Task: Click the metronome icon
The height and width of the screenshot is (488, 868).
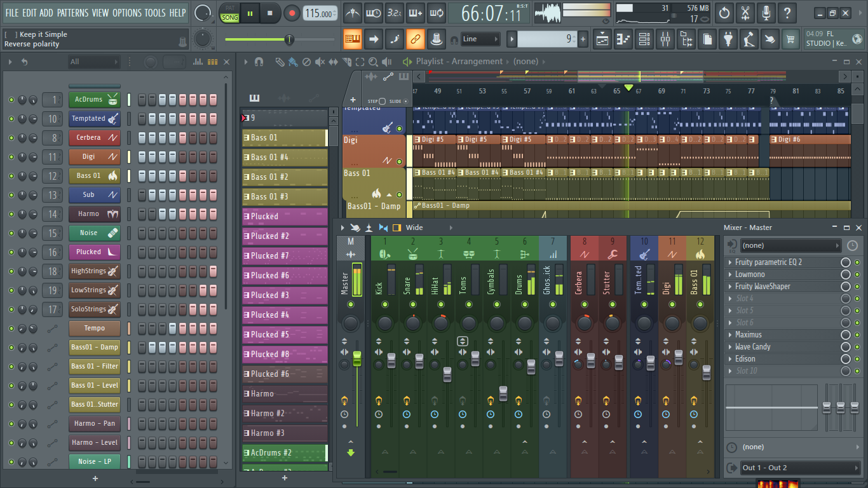Action: 353,13
